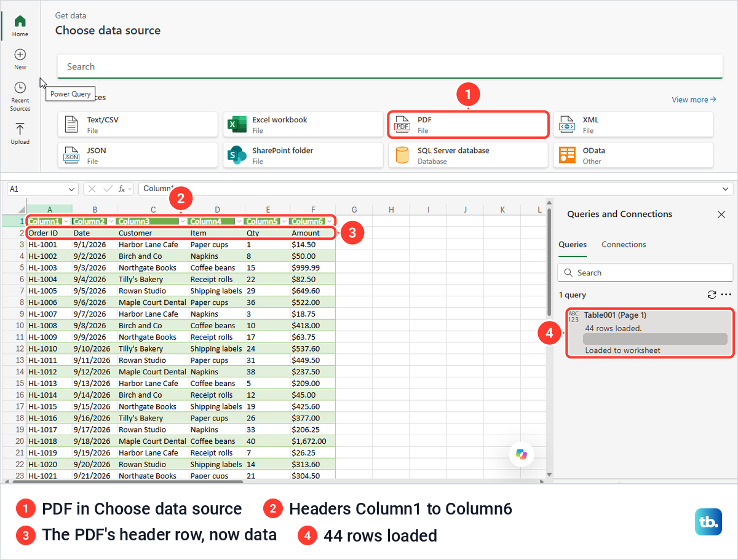Click the Customer header cell in row 2
Viewport: 738px width, 560px height.
tap(152, 233)
